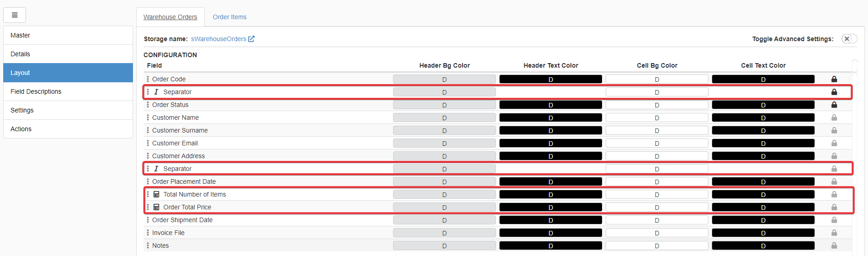Click the calculator icon beside Order Total Price
The height and width of the screenshot is (256, 868).
pyautogui.click(x=156, y=207)
